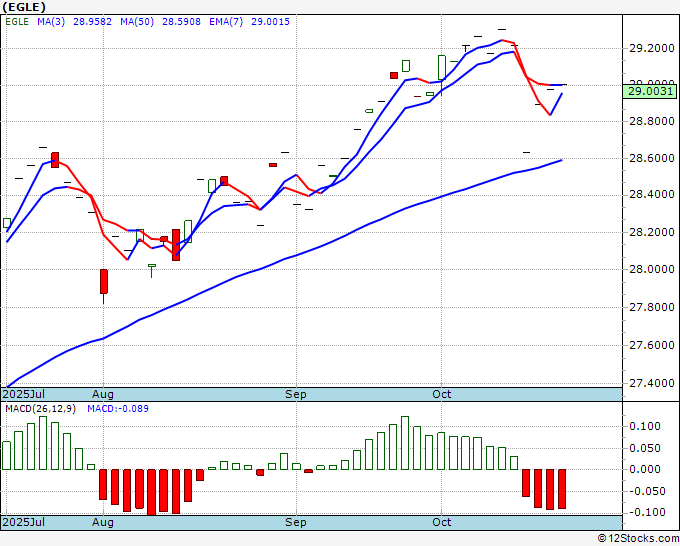
Task: Click Aug on the MACD panel date axis
Action: [103, 522]
